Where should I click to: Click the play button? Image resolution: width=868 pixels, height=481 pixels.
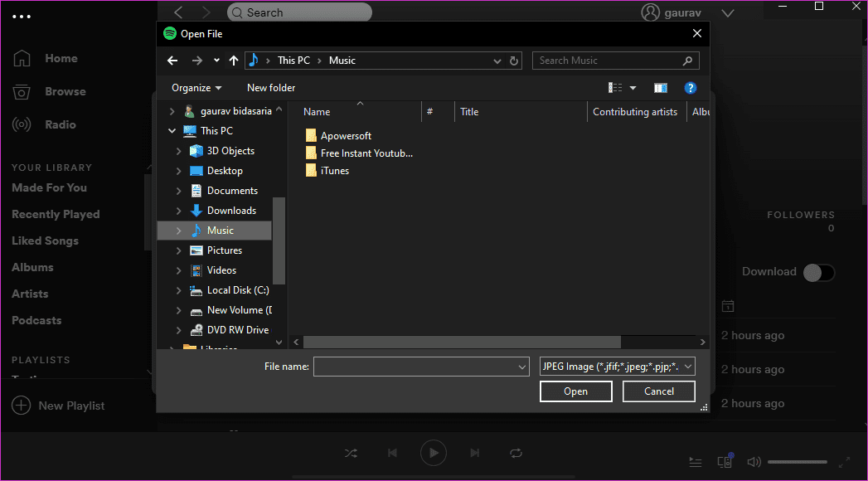(x=434, y=454)
